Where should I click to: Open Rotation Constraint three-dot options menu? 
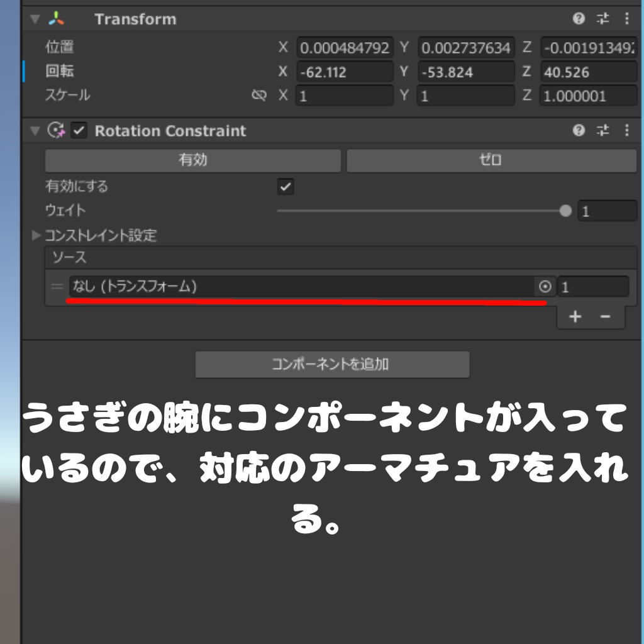[x=627, y=130]
